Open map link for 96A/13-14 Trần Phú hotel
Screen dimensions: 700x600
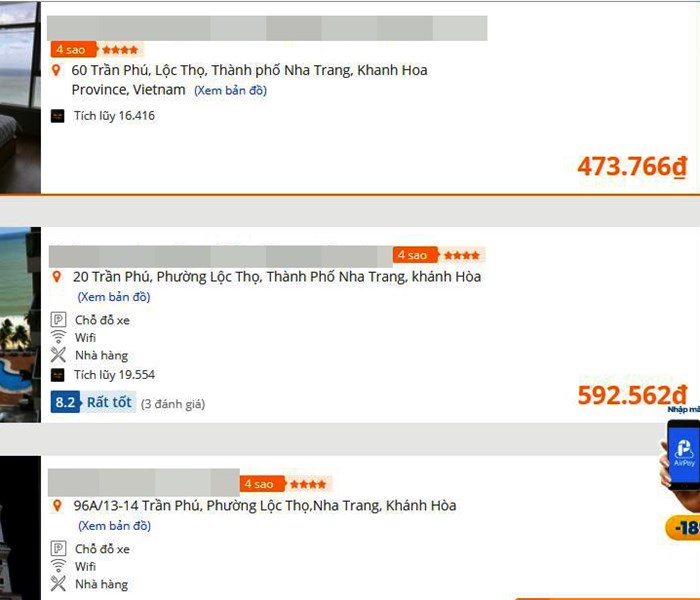click(x=114, y=526)
